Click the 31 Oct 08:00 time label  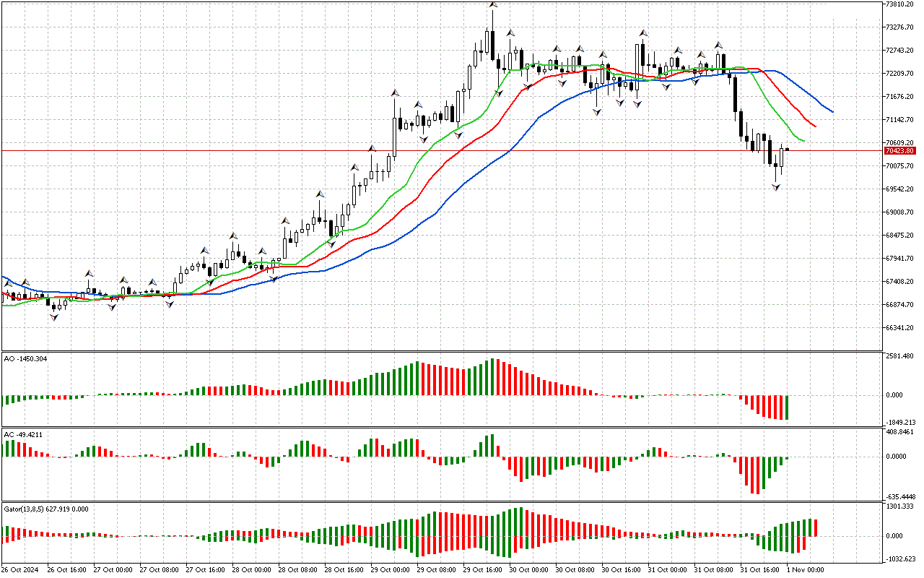[x=713, y=569]
